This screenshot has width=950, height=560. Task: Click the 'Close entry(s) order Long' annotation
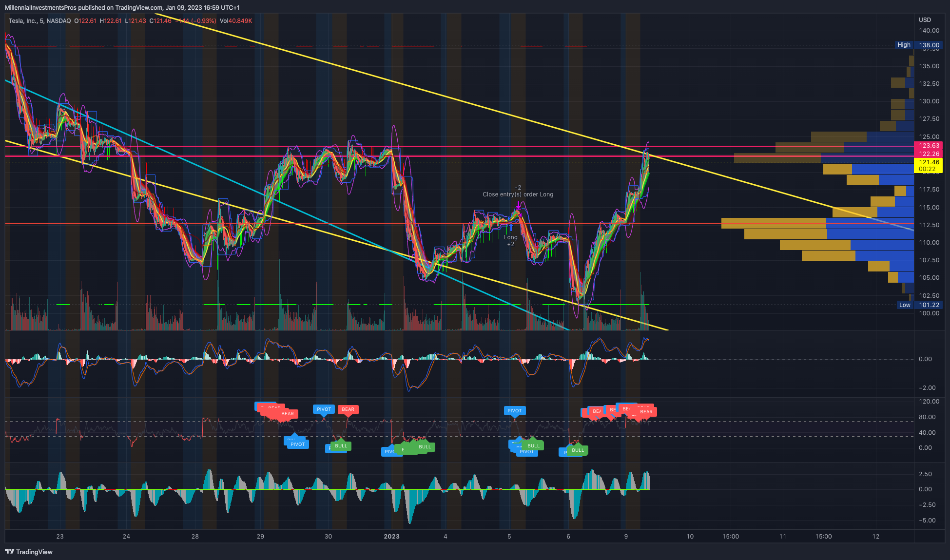[518, 194]
